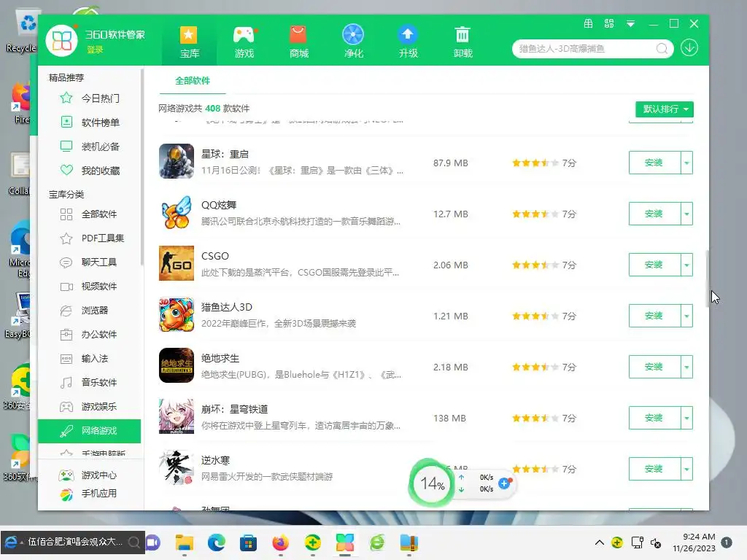Viewport: 747px width, 560px height.
Task: Select 音乐软件 category
Action: [90, 382]
